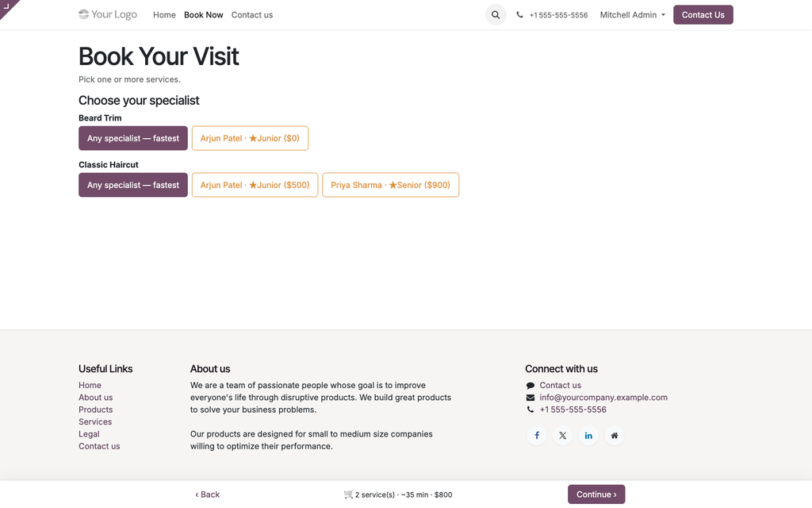Choose Arjun Patel Junior for Beard Trim
Viewport: 812px width, 508px height.
click(x=250, y=138)
